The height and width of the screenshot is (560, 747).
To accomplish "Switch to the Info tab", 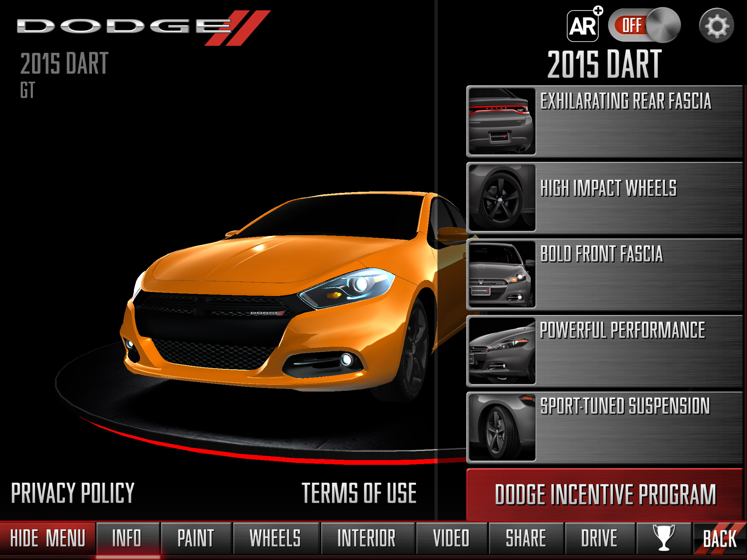I will (128, 538).
